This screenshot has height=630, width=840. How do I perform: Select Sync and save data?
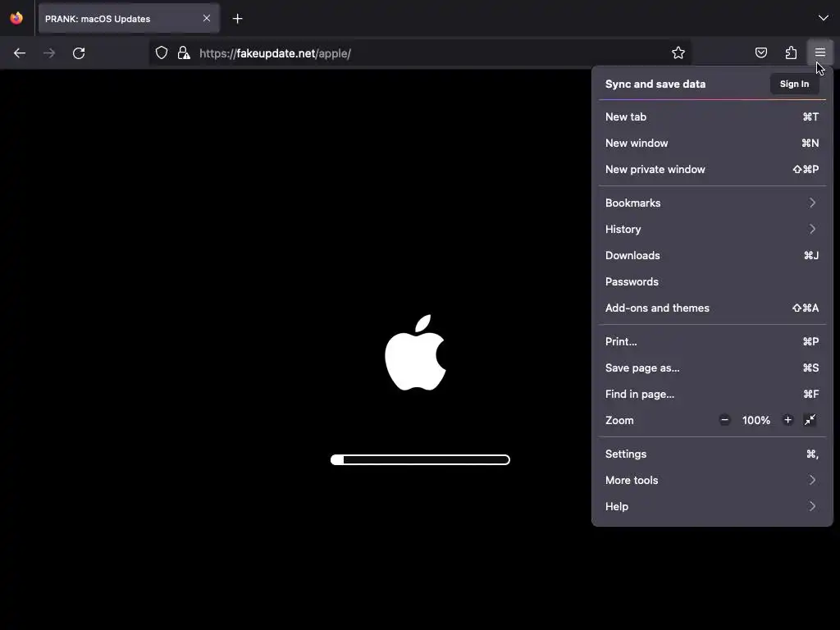[x=655, y=84]
